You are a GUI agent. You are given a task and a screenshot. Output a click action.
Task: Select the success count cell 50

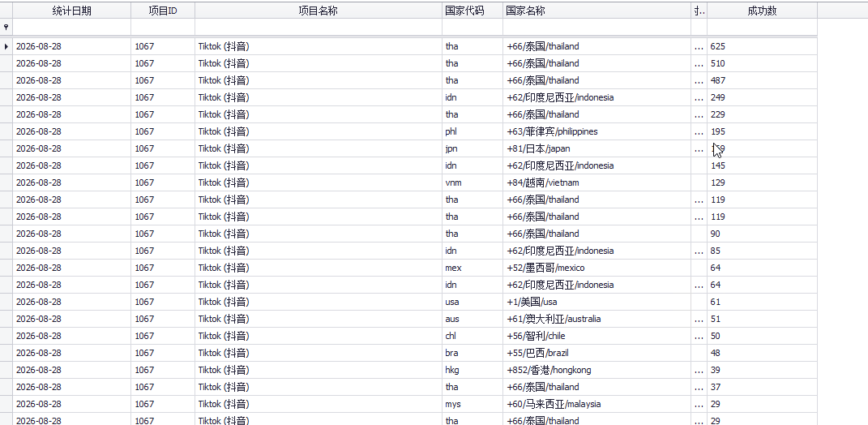click(763, 336)
